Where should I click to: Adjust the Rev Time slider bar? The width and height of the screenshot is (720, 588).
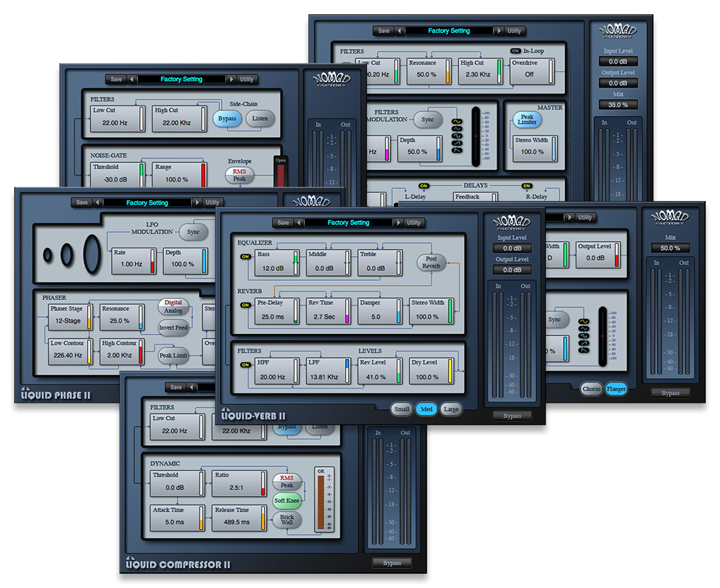click(348, 311)
